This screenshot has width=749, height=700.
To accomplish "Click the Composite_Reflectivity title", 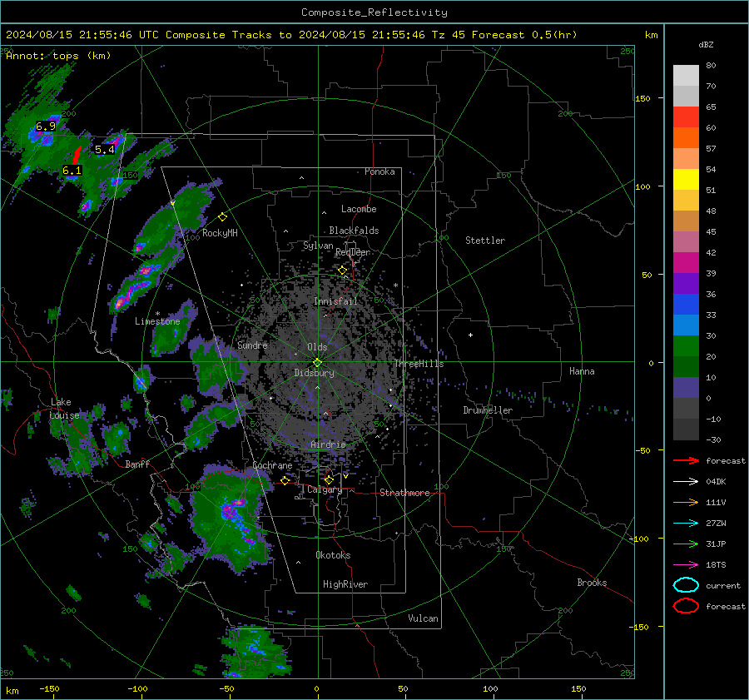I will (x=374, y=12).
